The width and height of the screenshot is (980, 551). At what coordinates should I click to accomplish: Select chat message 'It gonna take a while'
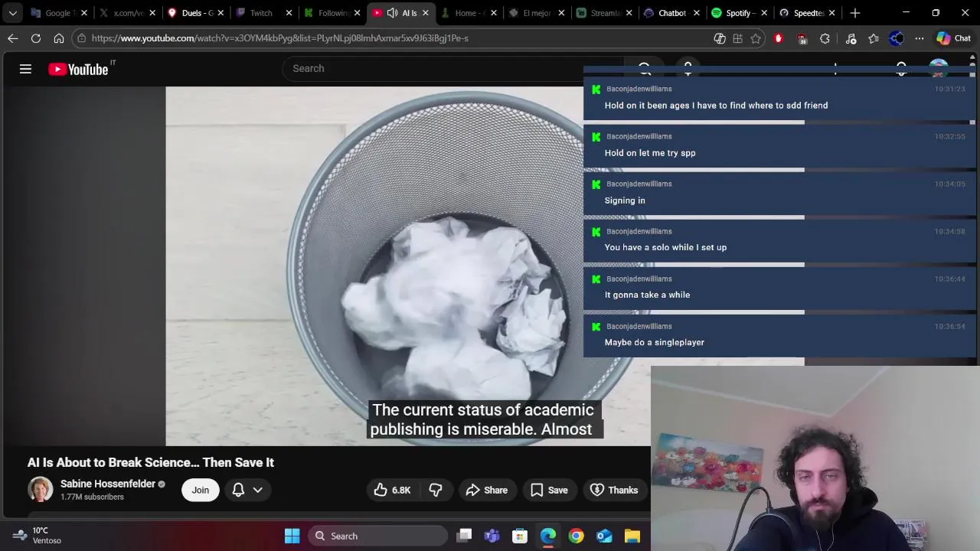pyautogui.click(x=647, y=295)
